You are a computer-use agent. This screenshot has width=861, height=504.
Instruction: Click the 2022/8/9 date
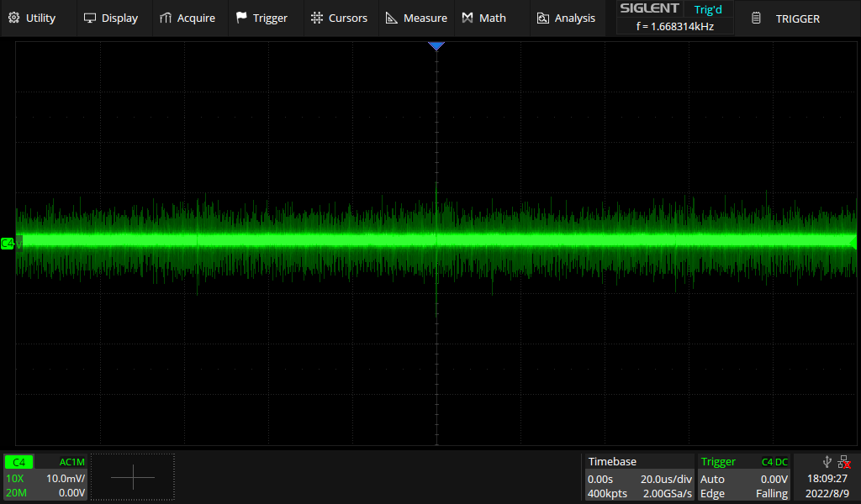(x=827, y=494)
